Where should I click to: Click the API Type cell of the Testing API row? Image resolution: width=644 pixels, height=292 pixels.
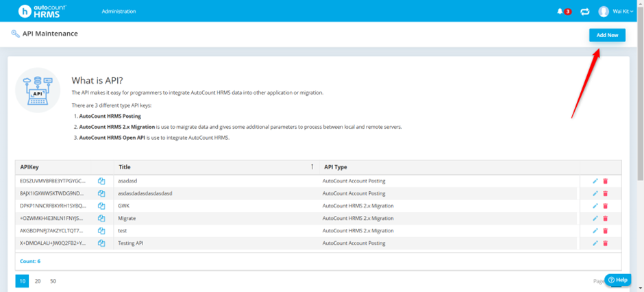tap(449, 243)
